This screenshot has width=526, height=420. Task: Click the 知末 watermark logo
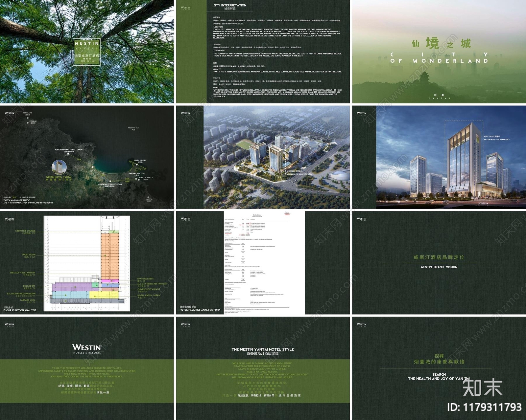click(x=483, y=387)
